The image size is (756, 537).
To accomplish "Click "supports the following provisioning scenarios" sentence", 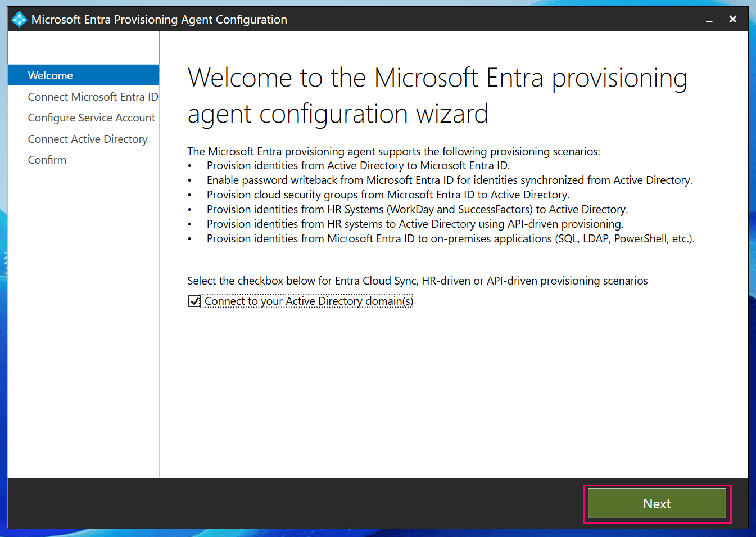I will click(x=393, y=151).
